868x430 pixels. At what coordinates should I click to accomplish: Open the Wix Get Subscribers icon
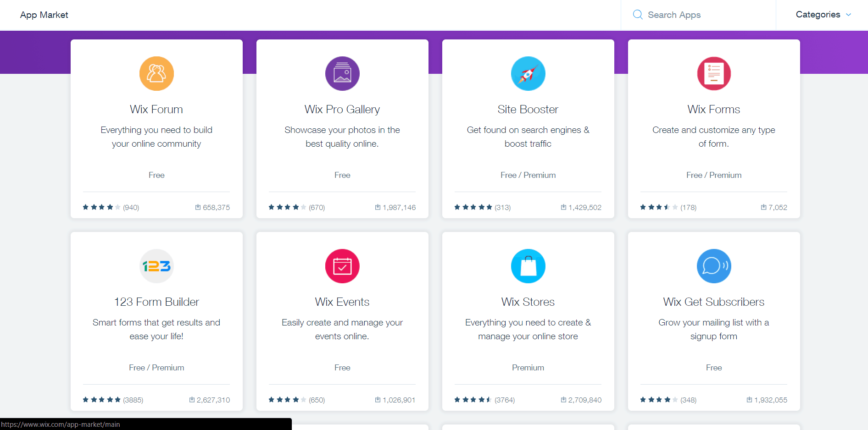[x=714, y=266]
